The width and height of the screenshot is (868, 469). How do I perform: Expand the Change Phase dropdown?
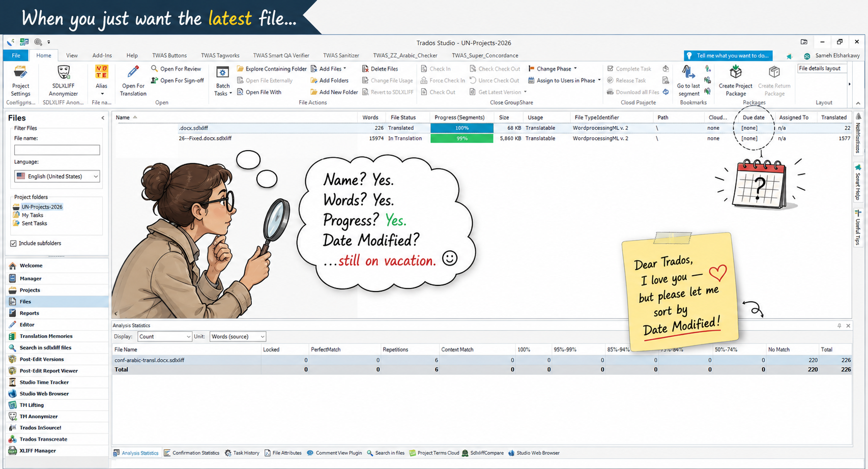click(x=575, y=69)
